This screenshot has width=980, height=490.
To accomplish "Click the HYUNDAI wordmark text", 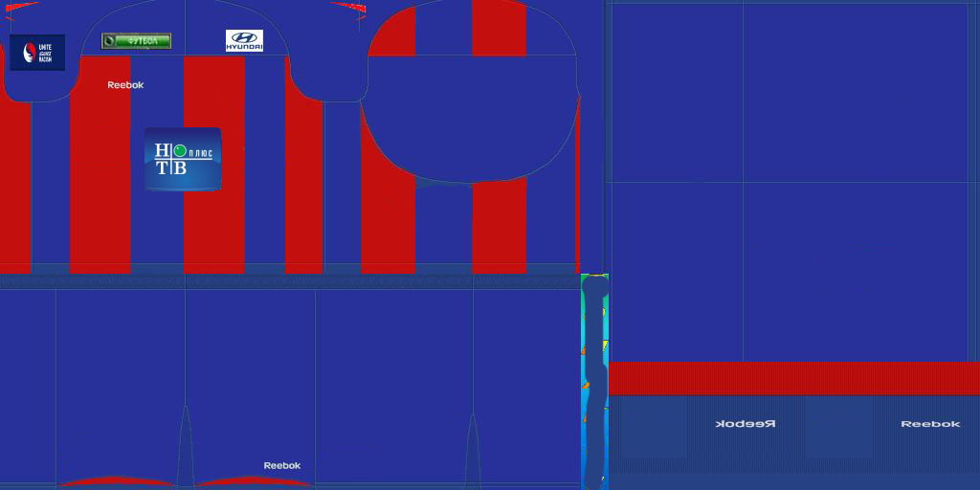I will tap(244, 47).
